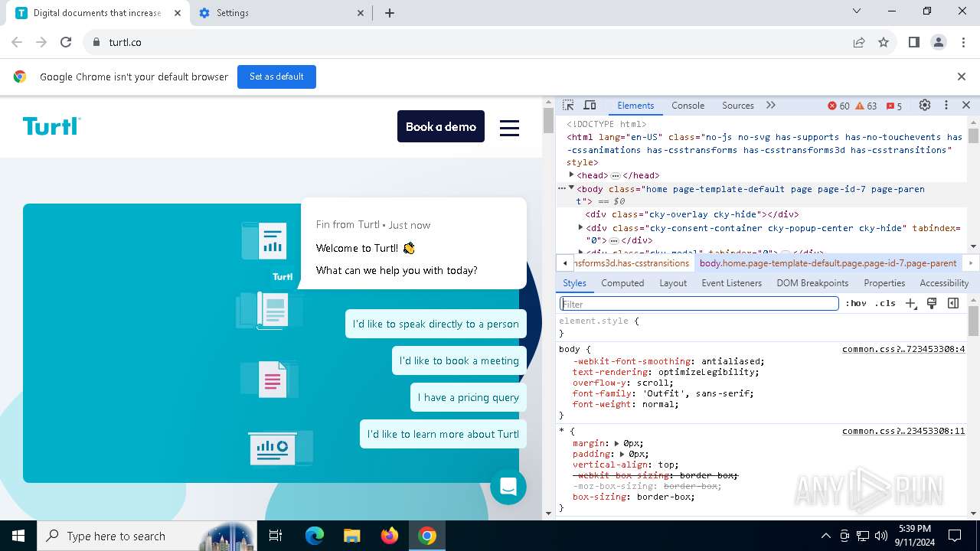
Task: Open common.css source link for body rule
Action: point(903,350)
